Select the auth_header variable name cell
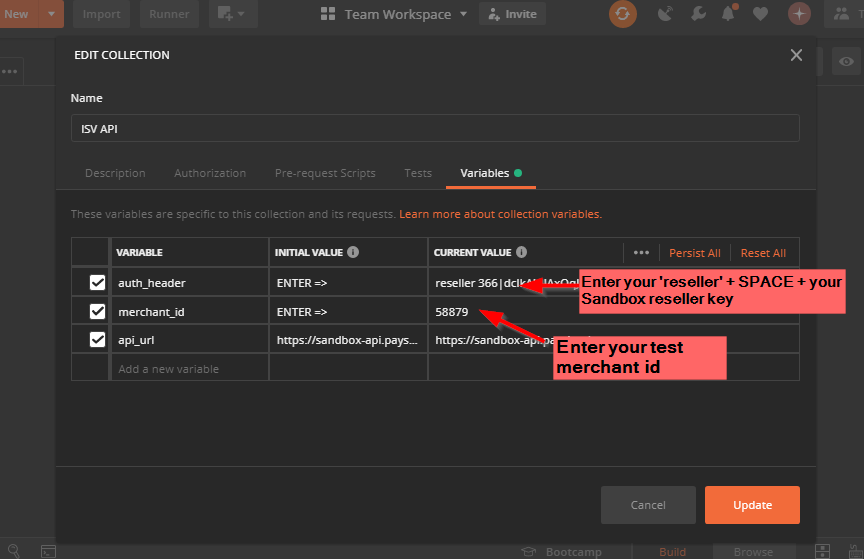 pos(190,282)
